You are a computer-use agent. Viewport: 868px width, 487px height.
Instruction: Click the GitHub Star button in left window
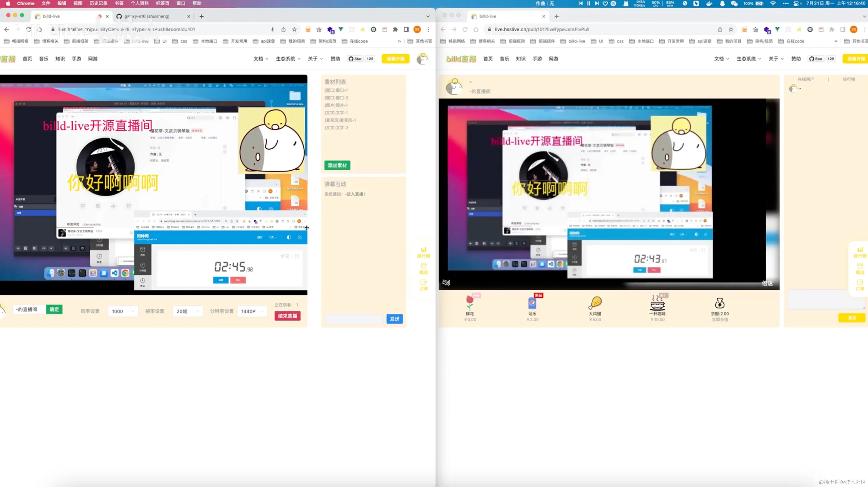click(355, 58)
